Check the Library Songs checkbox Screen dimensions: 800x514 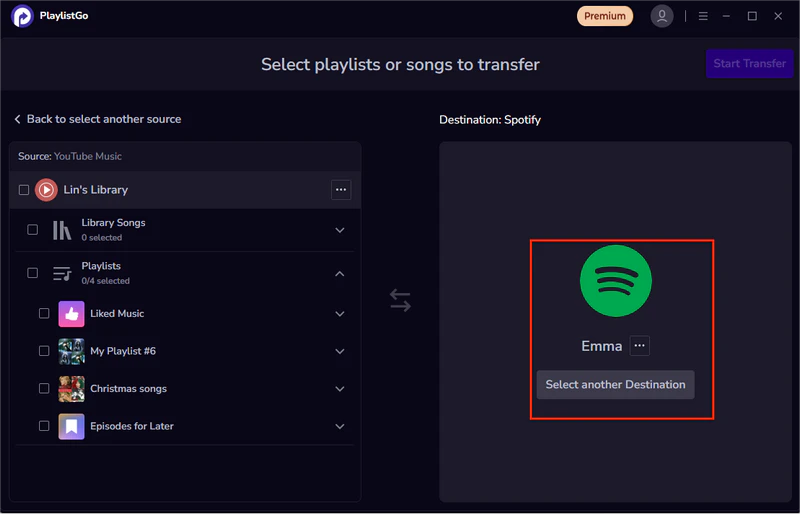click(x=33, y=230)
